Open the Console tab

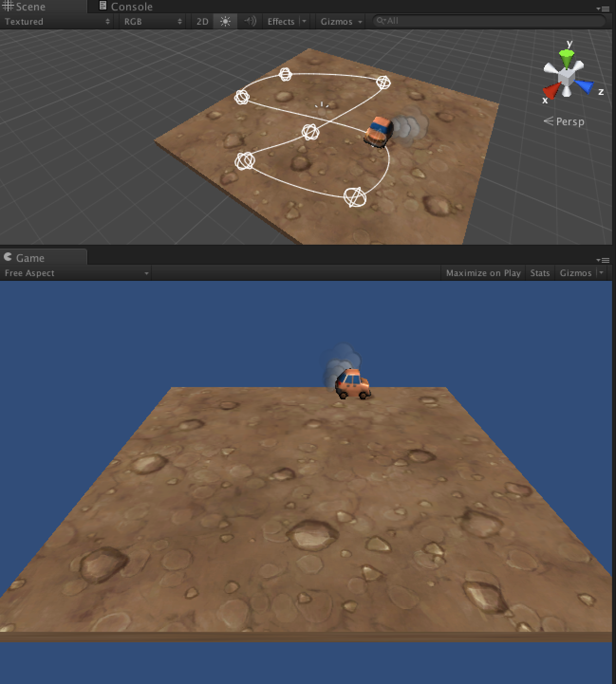[x=126, y=7]
